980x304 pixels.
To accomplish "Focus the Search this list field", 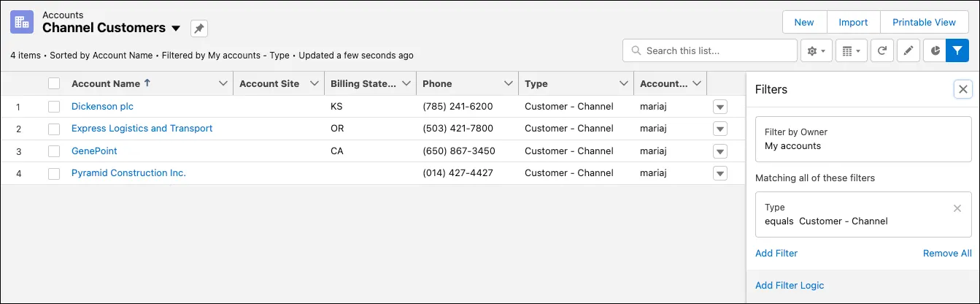I will (710, 51).
